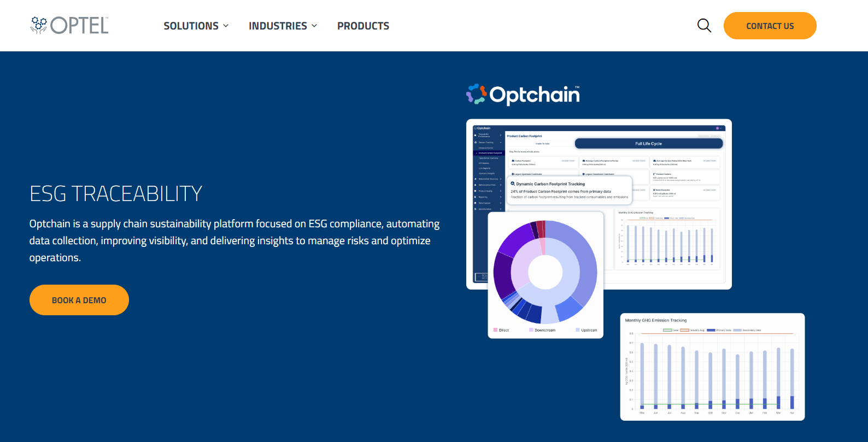Screen dimensions: 868x442
Task: Click the Upstream legend swatch
Action: [x=578, y=330]
